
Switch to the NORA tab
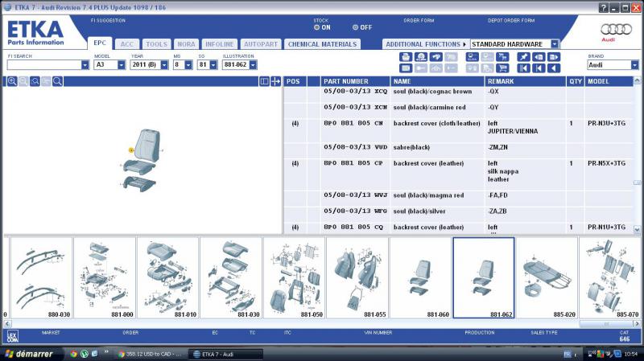click(x=186, y=44)
